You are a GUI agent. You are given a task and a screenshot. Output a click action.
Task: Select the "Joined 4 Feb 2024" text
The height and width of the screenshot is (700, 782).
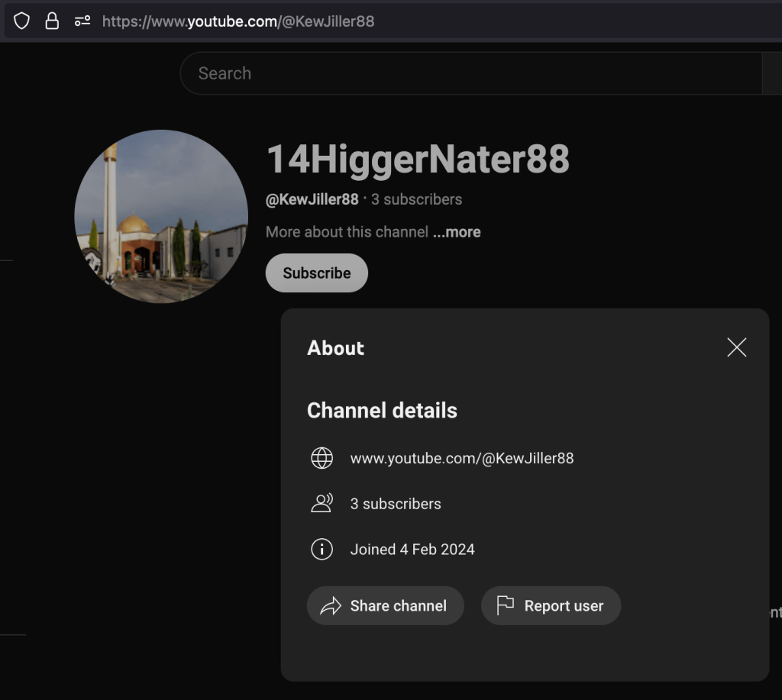coord(412,550)
